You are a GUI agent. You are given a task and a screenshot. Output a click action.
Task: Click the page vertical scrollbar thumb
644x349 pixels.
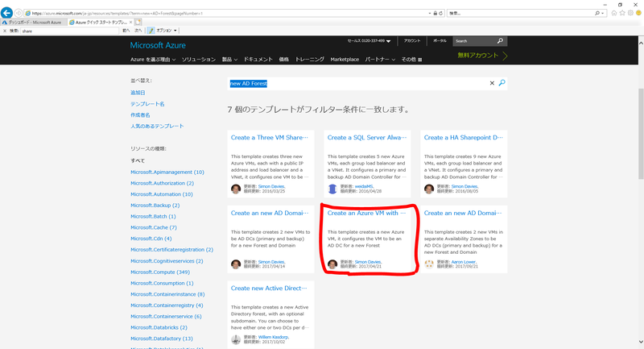(641, 134)
